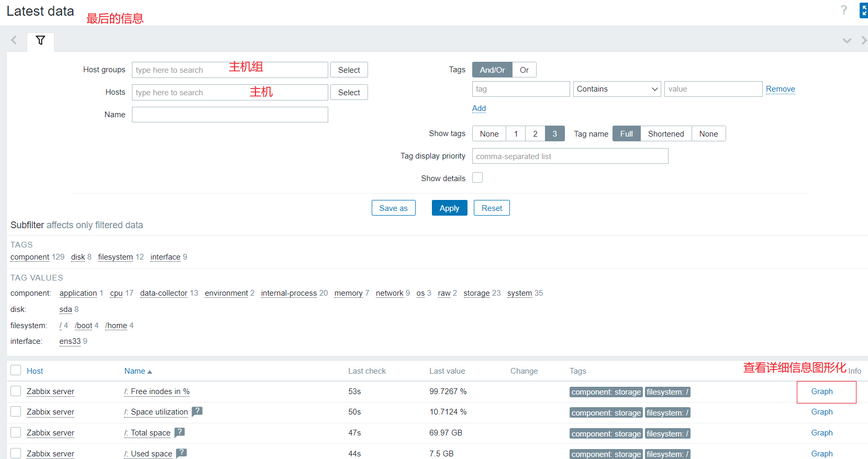Image resolution: width=868 pixels, height=459 pixels.
Task: Reset the filter
Action: click(492, 208)
